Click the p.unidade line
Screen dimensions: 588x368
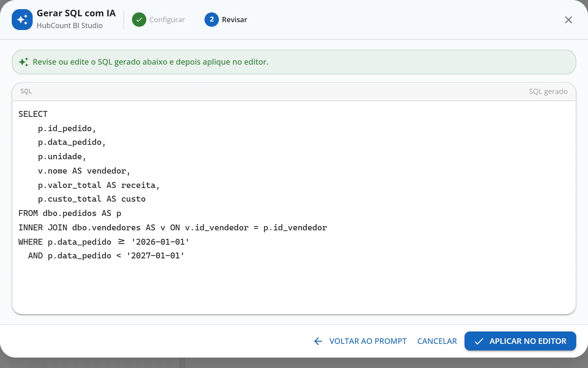[62, 157]
